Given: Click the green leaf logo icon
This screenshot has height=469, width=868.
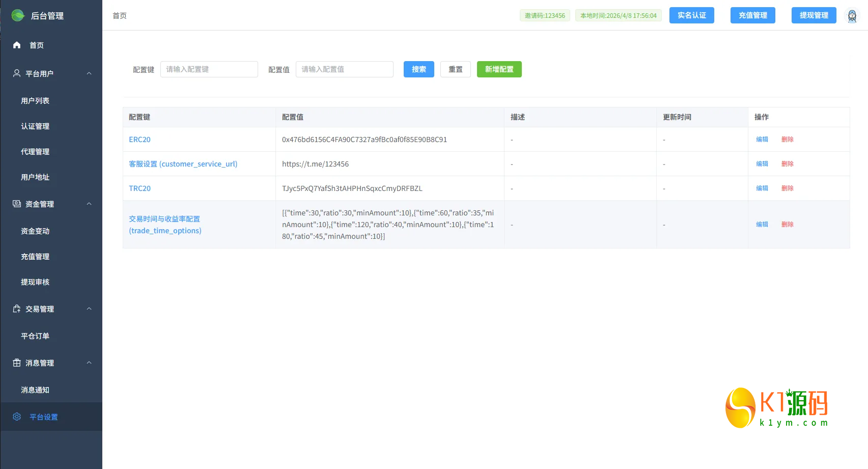Looking at the screenshot, I should point(18,15).
